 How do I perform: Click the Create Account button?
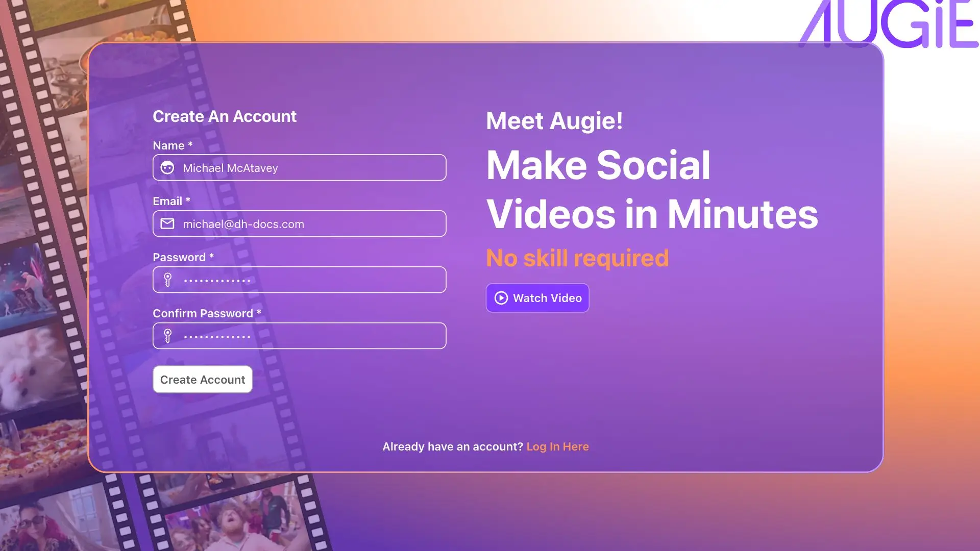203,380
